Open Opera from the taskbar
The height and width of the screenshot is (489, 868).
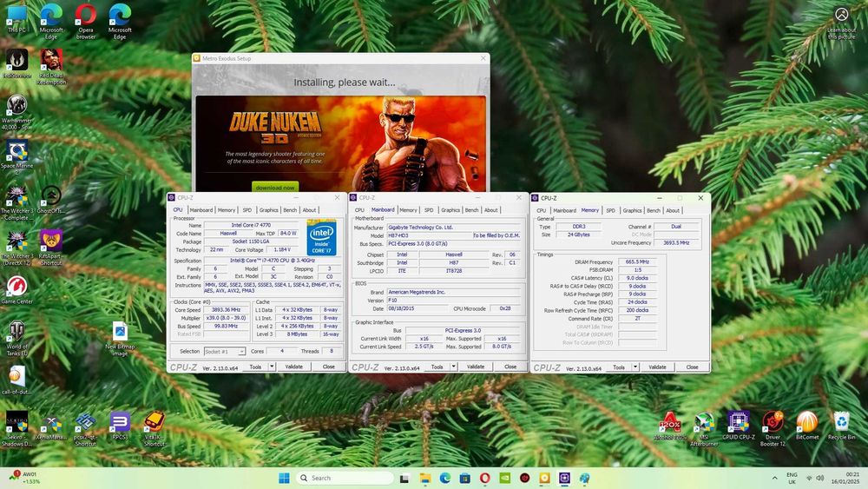click(x=485, y=478)
